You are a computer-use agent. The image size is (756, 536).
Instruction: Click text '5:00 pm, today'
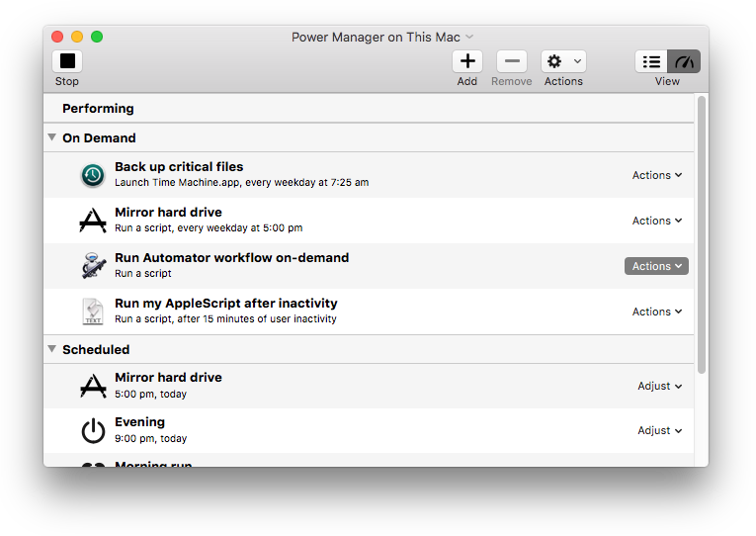150,395
